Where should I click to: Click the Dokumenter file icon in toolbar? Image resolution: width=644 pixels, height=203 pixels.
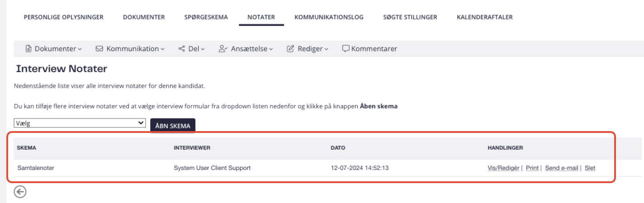28,49
